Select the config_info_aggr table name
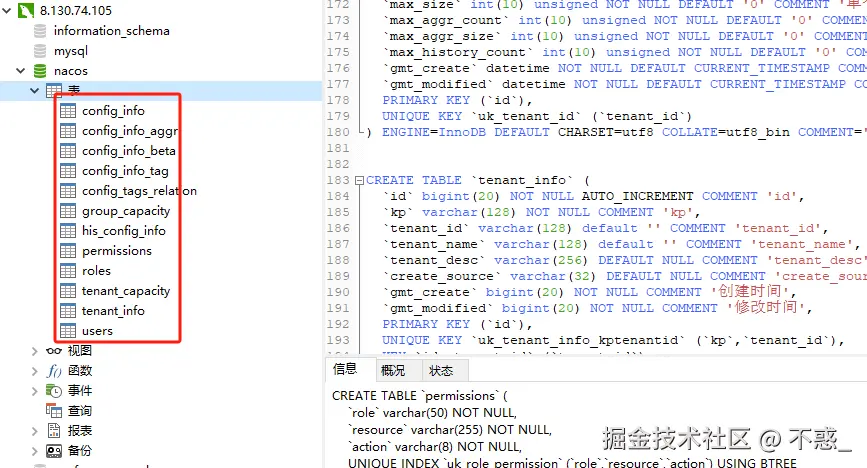 click(x=130, y=131)
